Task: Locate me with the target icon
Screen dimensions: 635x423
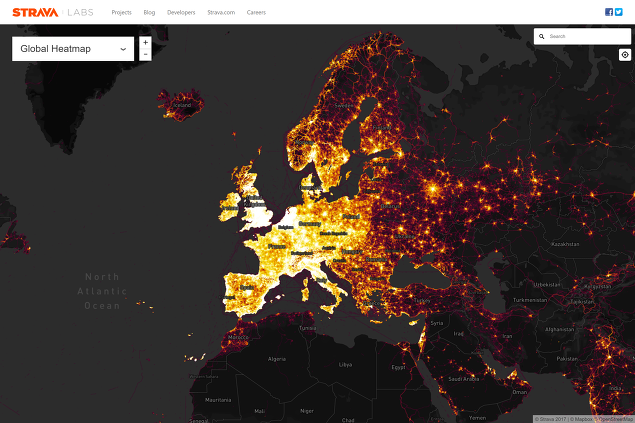Action: (625, 55)
